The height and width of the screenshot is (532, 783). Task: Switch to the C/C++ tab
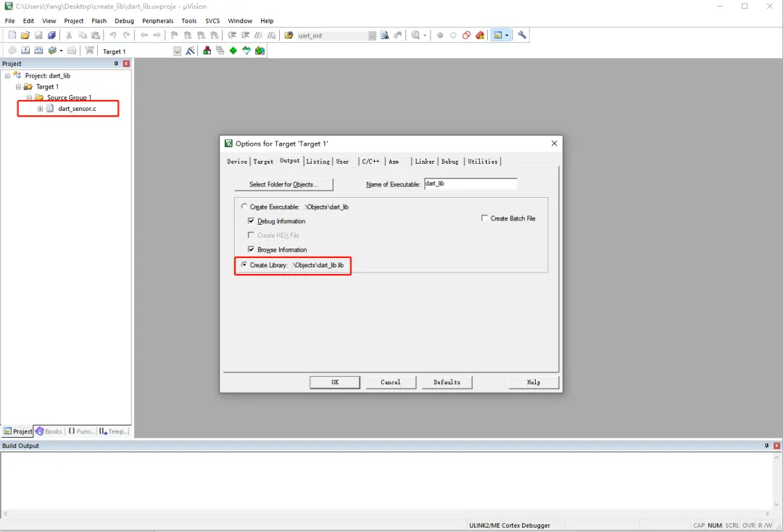click(370, 161)
